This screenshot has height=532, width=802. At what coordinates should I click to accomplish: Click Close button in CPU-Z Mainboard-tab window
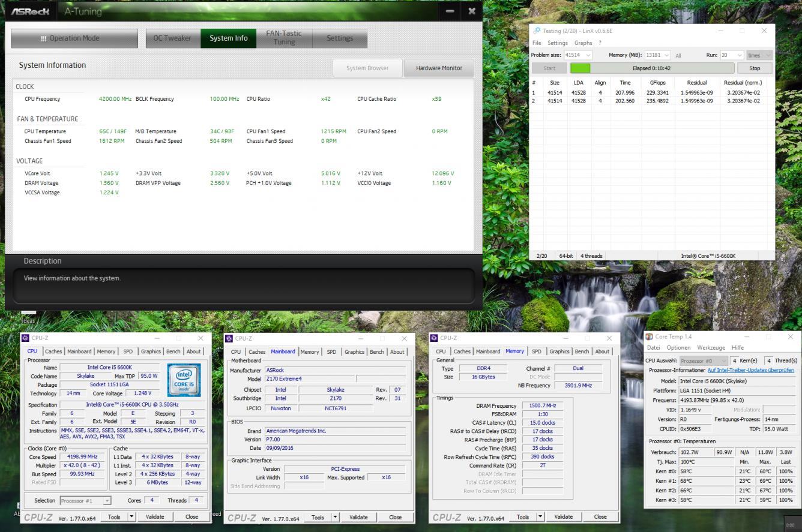395,517
